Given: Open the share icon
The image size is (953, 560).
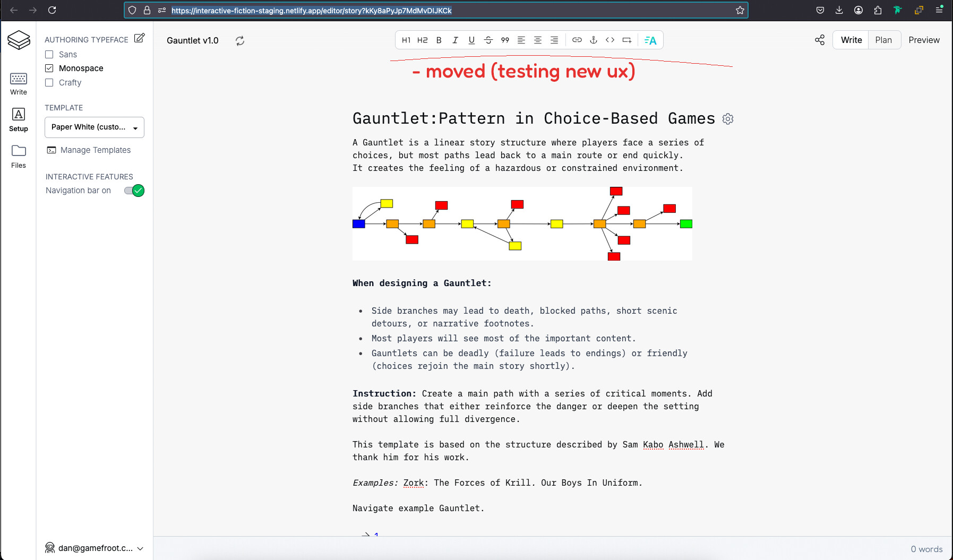Looking at the screenshot, I should click(x=820, y=40).
